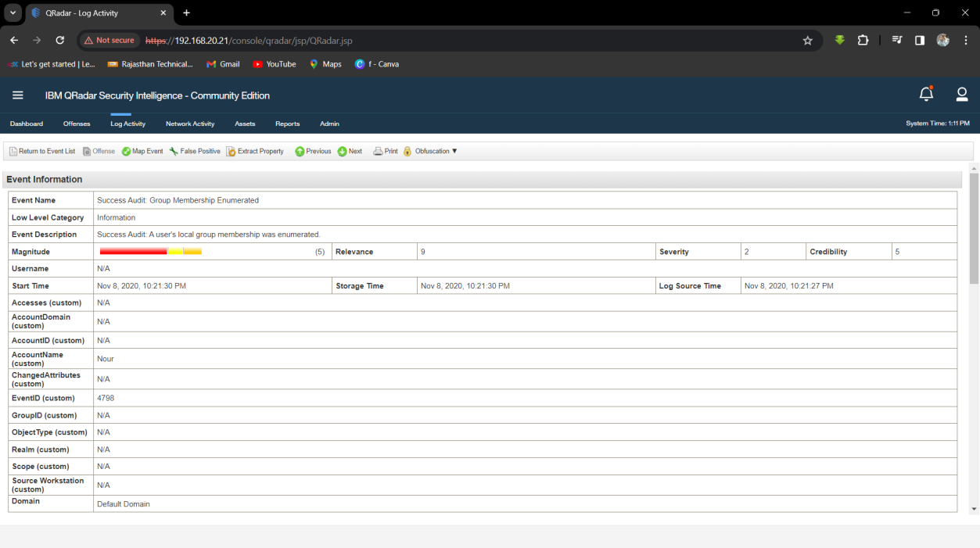Open the QRadar hamburger navigation menu
This screenshot has width=980, height=548.
tap(18, 95)
